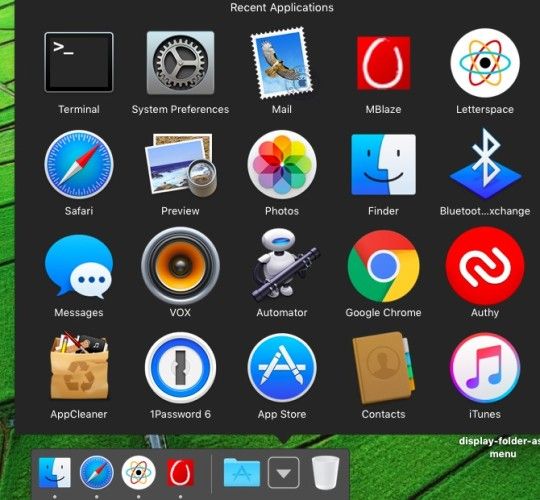Launch Google Chrome
The width and height of the screenshot is (540, 500).
(383, 266)
